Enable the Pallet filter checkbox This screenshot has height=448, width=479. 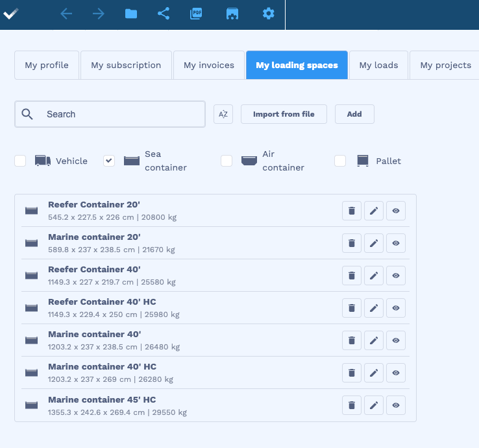pos(340,161)
